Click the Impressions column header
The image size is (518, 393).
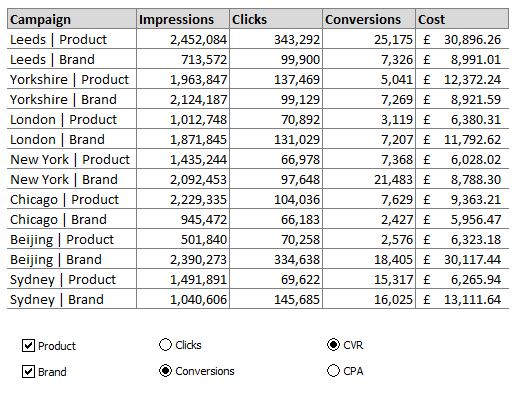coord(183,19)
